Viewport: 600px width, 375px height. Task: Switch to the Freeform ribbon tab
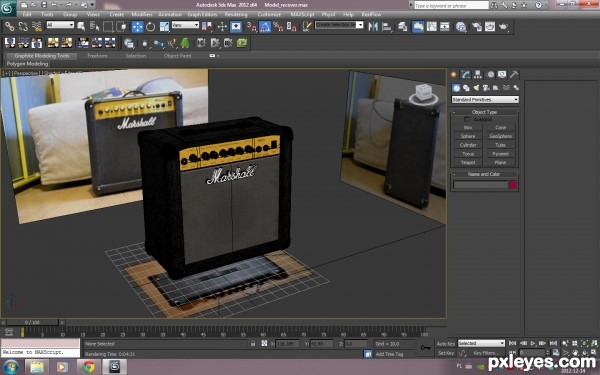(97, 56)
